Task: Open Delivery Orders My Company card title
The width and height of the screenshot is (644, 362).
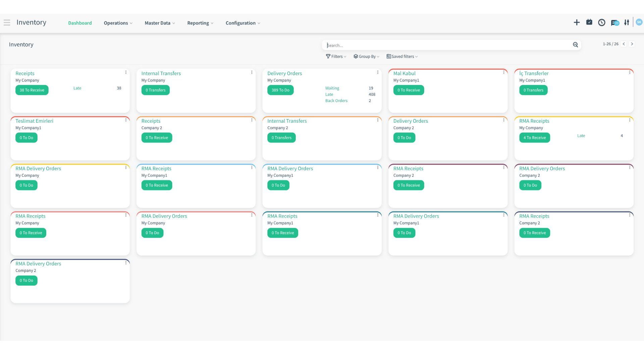Action: click(284, 73)
